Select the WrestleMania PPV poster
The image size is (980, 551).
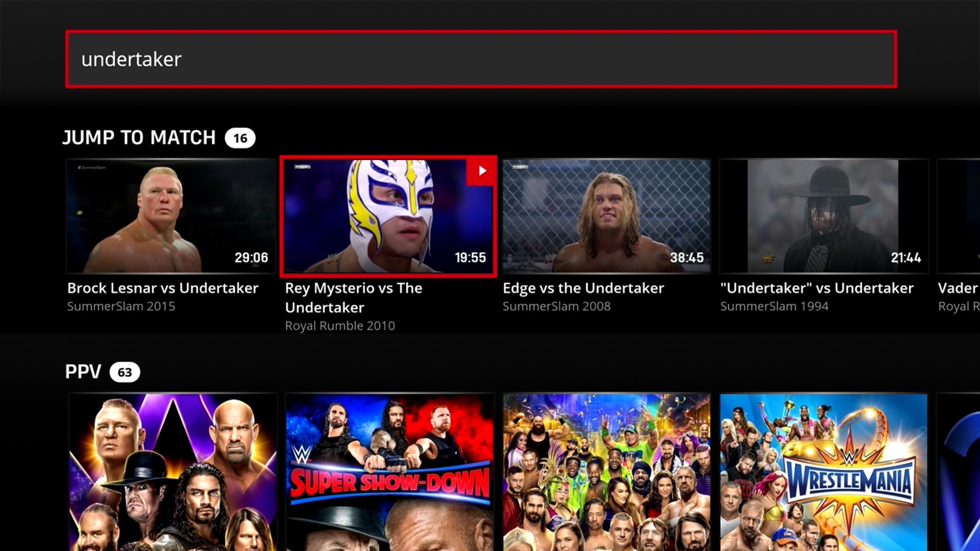pyautogui.click(x=823, y=469)
